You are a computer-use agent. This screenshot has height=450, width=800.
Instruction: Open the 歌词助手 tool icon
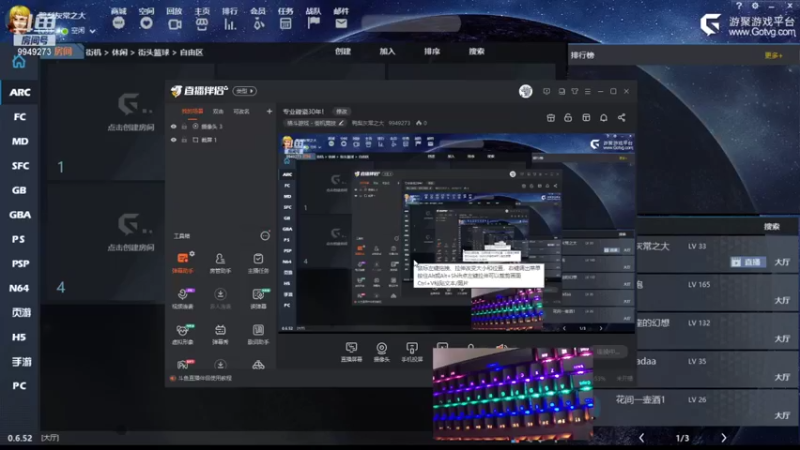tap(258, 334)
